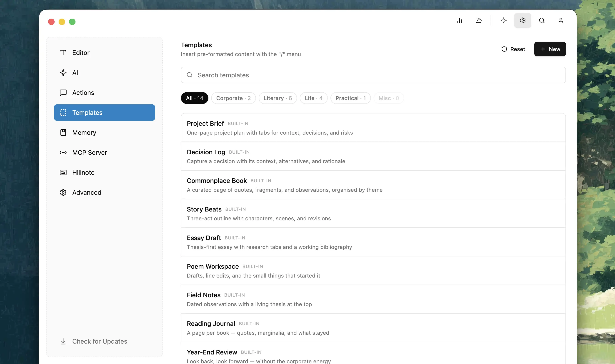
Task: Select the Practical filter chip
Action: (x=350, y=98)
